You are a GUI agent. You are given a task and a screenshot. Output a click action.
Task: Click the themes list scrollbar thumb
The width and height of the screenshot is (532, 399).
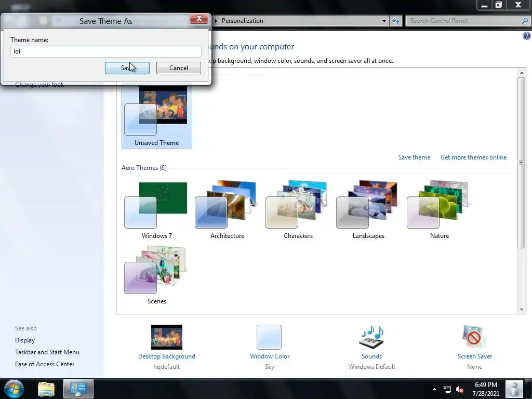(521, 163)
